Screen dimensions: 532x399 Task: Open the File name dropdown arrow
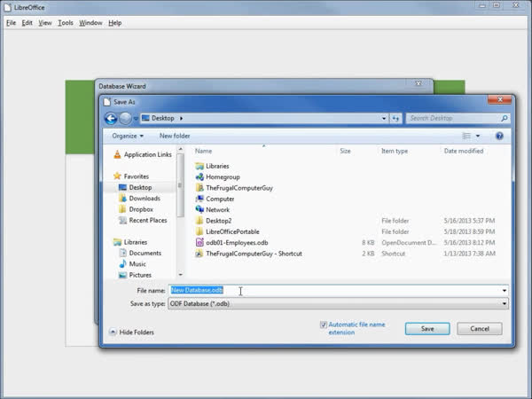tap(505, 291)
